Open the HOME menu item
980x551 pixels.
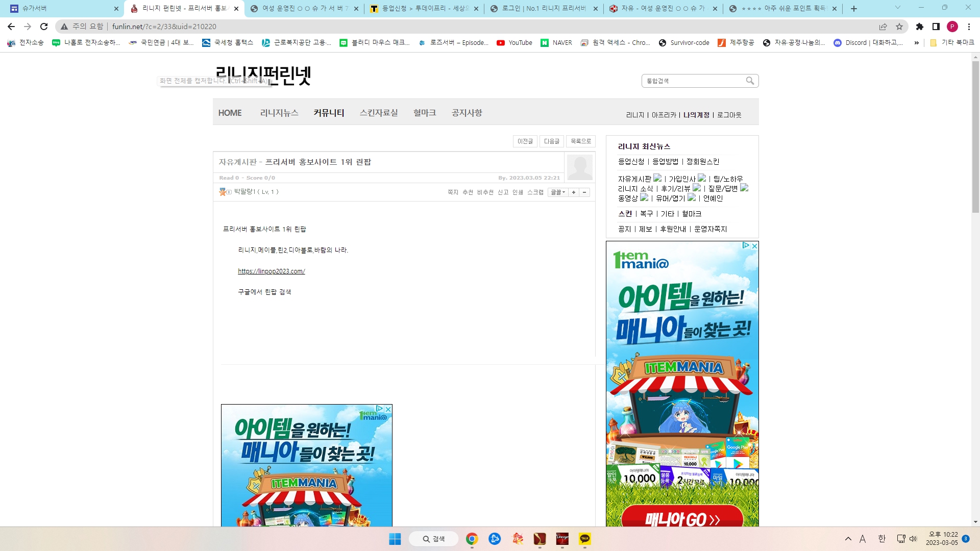pos(230,113)
